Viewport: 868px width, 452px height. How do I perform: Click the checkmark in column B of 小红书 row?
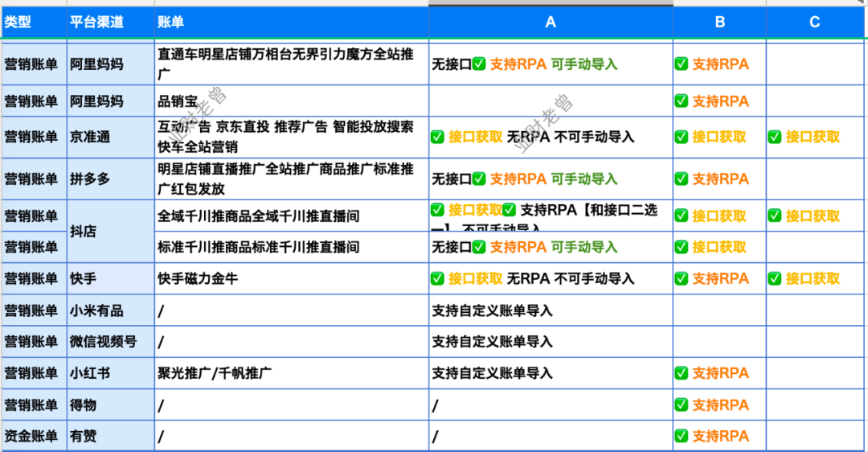click(682, 373)
